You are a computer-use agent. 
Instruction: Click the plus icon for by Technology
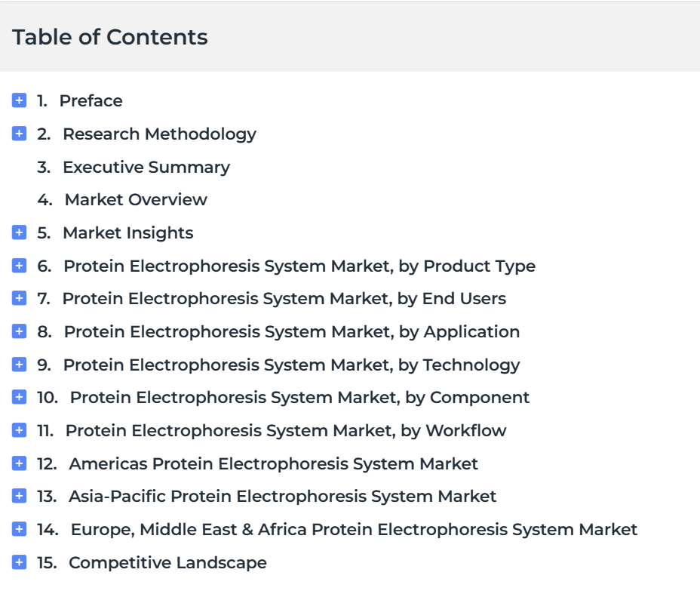pos(20,365)
